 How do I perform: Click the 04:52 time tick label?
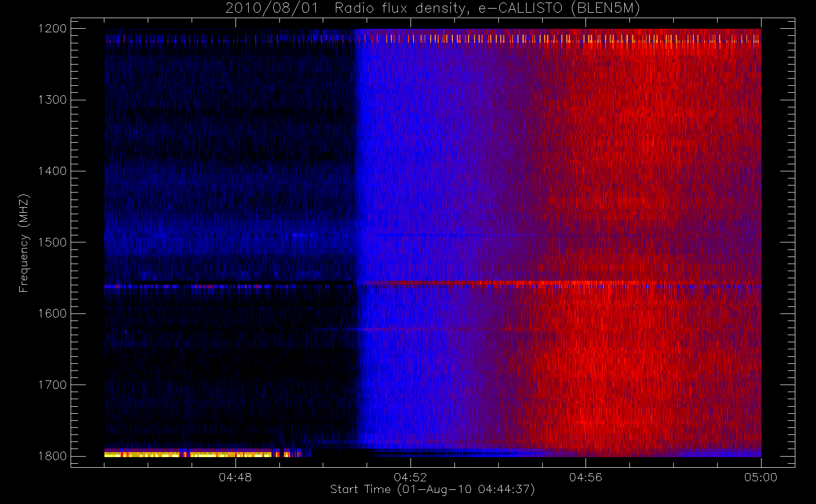click(x=411, y=477)
